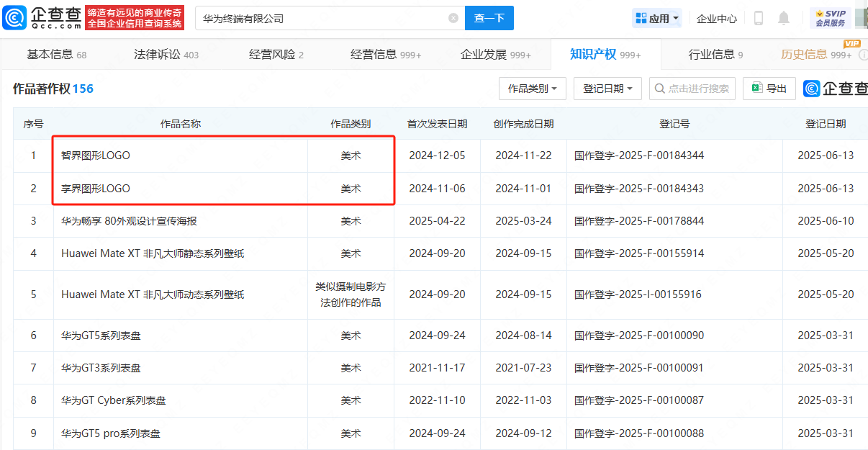Click the 首次发表日期 column header

point(438,124)
